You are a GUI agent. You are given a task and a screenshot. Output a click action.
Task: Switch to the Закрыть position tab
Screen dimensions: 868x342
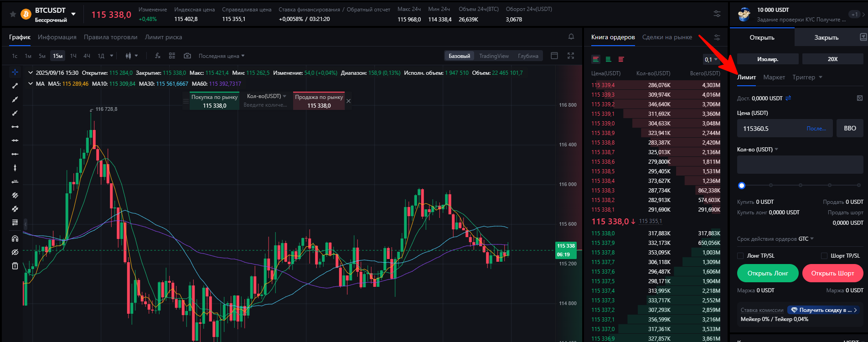[x=826, y=37]
